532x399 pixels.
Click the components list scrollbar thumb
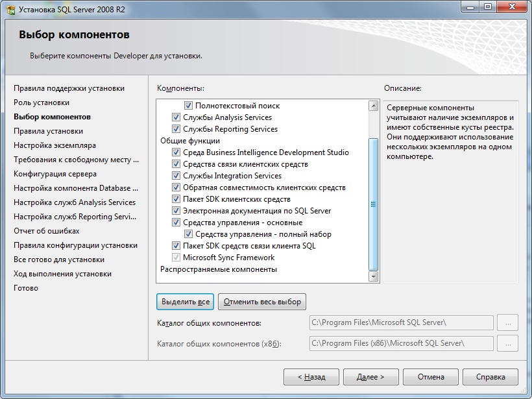[x=373, y=204]
